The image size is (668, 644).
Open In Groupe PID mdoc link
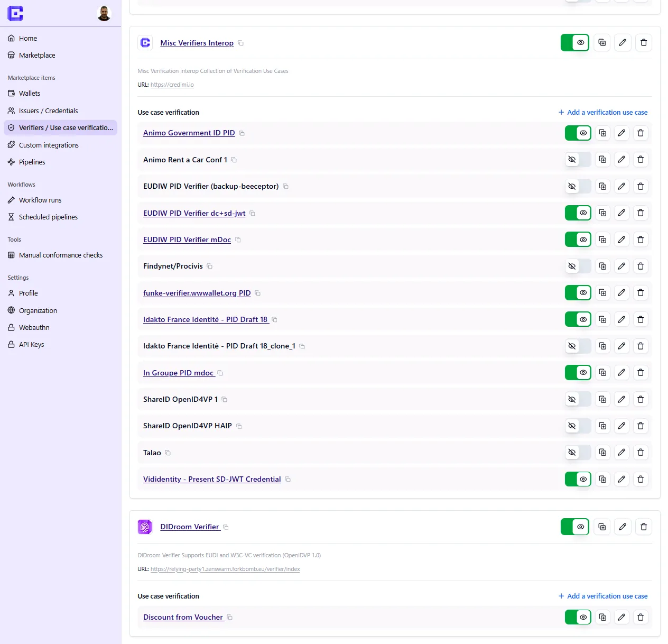click(178, 373)
